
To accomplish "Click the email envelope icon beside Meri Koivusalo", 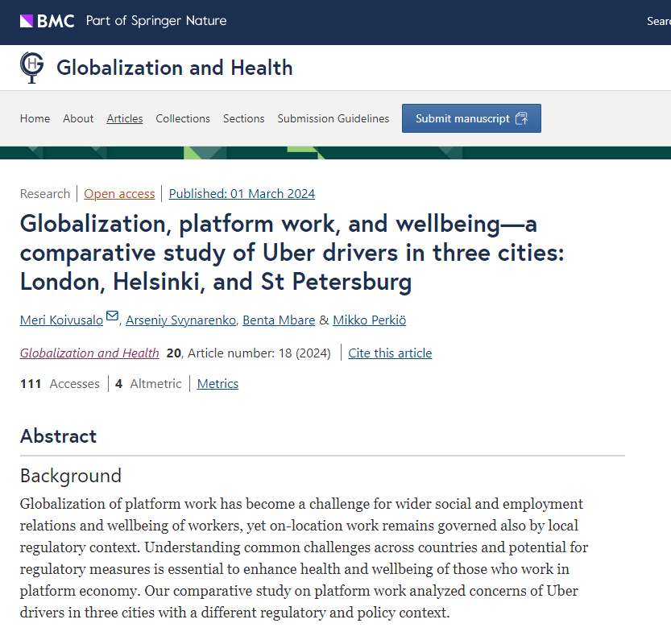I will point(112,316).
